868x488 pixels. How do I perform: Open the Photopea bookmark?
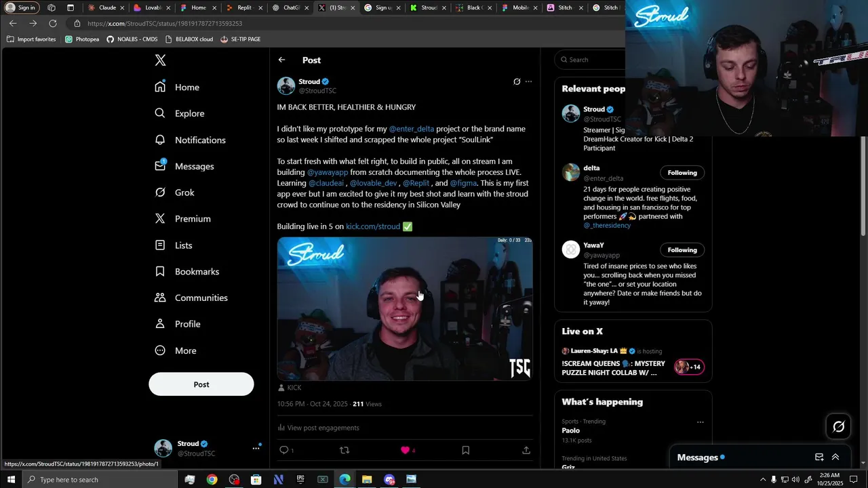point(82,39)
